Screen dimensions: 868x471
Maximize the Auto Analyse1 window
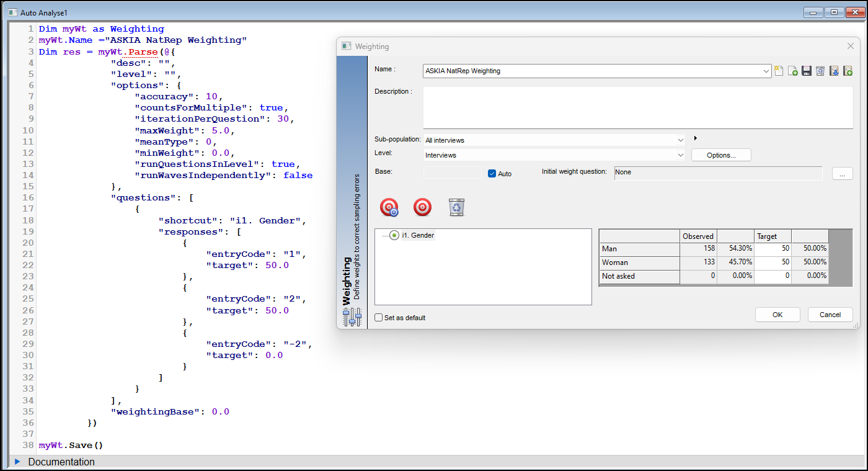click(833, 12)
